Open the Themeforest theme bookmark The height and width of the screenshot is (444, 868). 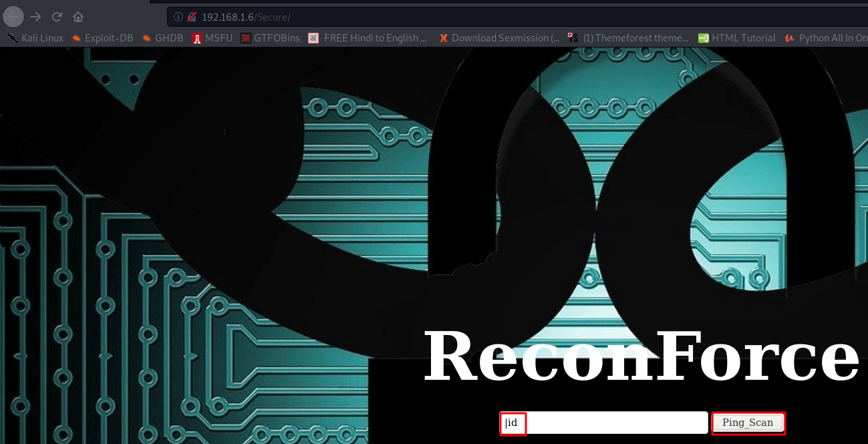click(x=628, y=38)
